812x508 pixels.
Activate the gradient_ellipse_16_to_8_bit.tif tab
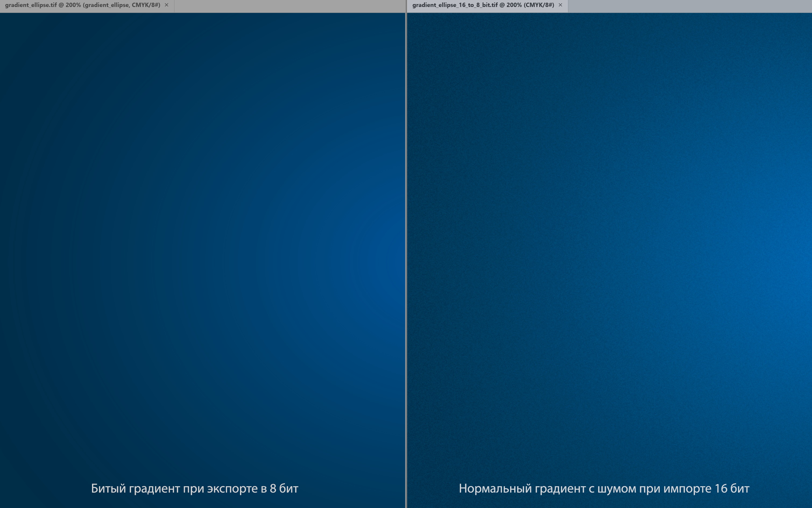click(x=483, y=5)
